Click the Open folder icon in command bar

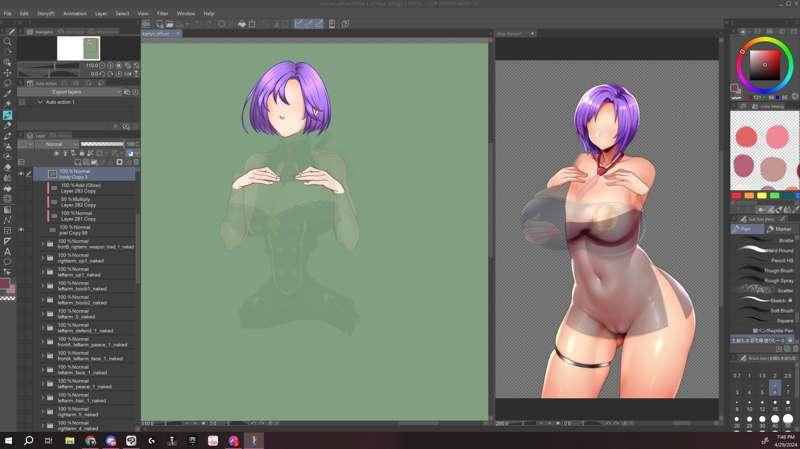click(169, 24)
